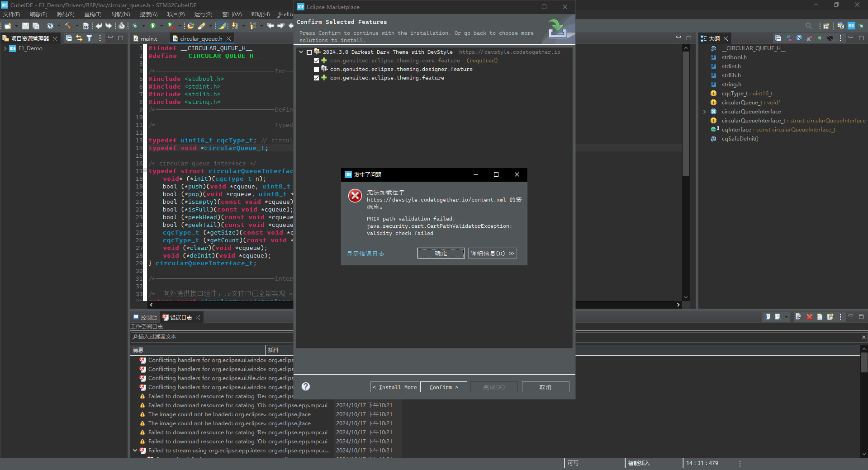Toggle Link with Editor in project explorer
Image resolution: width=868 pixels, height=470 pixels.
(79, 38)
